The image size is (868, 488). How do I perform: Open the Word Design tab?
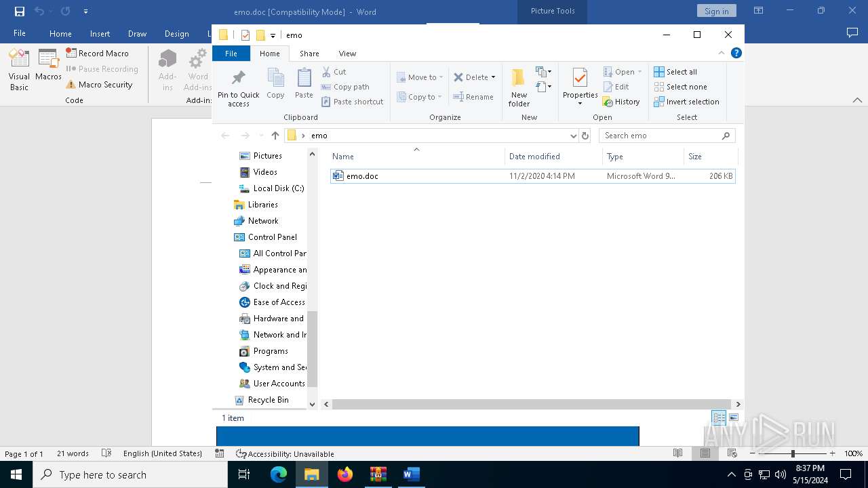pyautogui.click(x=176, y=34)
